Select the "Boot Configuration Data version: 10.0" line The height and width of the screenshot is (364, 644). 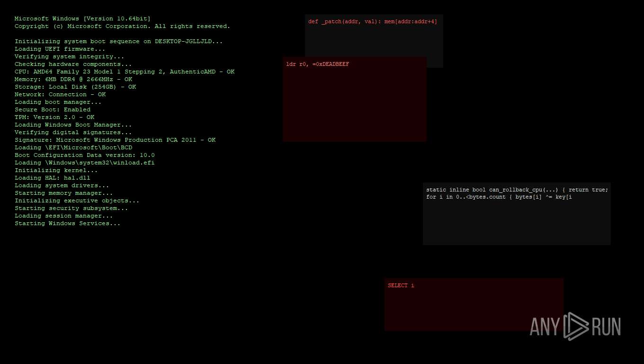point(85,155)
